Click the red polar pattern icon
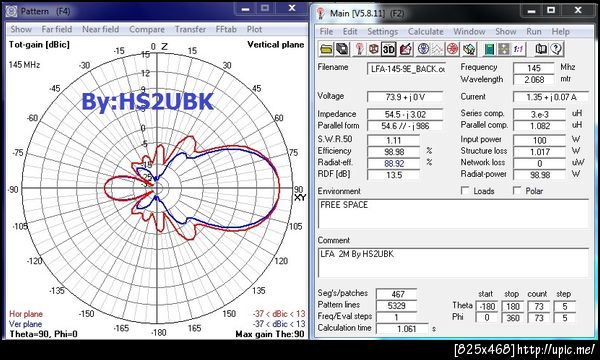The width and height of the screenshot is (600, 360). (x=452, y=49)
